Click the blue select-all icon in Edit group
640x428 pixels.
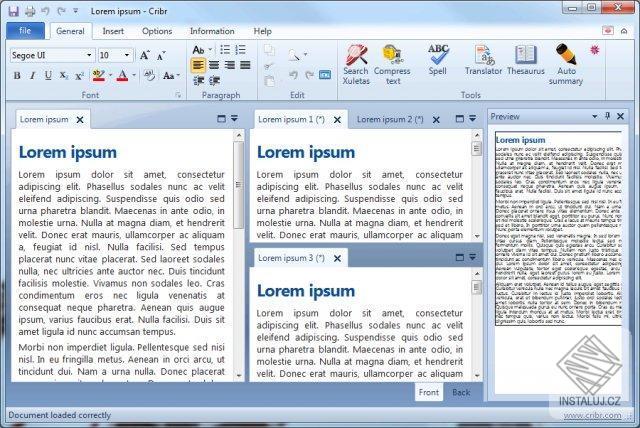click(x=325, y=75)
